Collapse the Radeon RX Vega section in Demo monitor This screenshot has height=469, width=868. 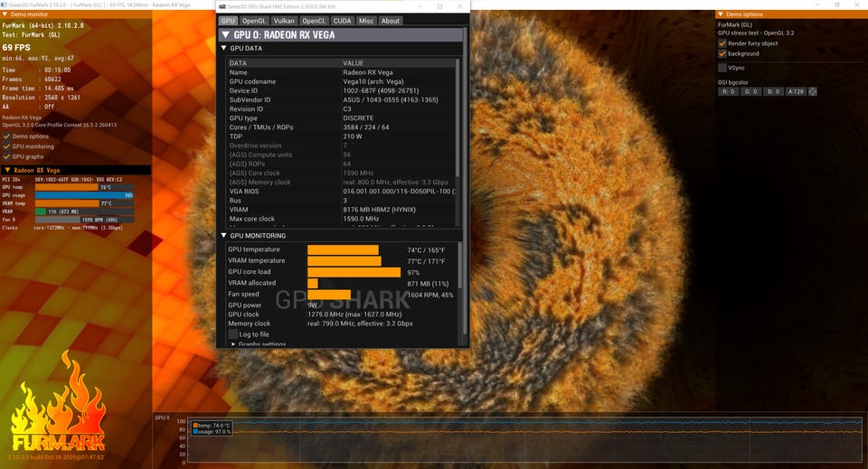click(x=7, y=171)
